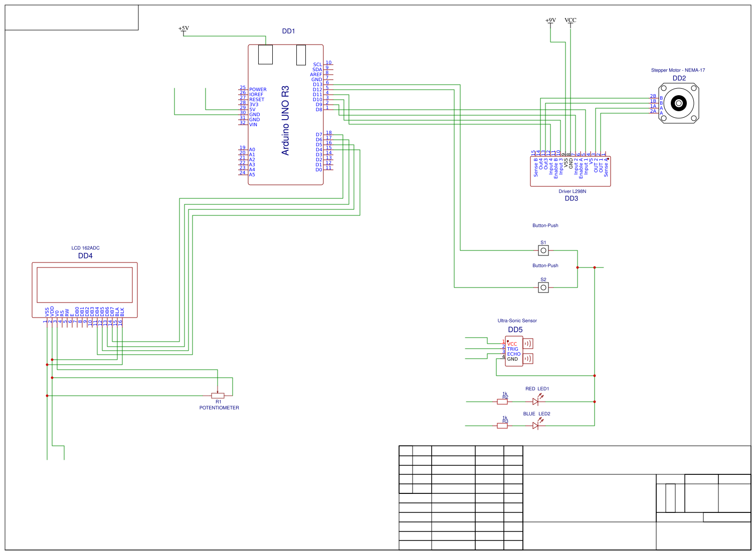The image size is (756, 555).
Task: Click the 'Driver L298N' label
Action: (572, 191)
